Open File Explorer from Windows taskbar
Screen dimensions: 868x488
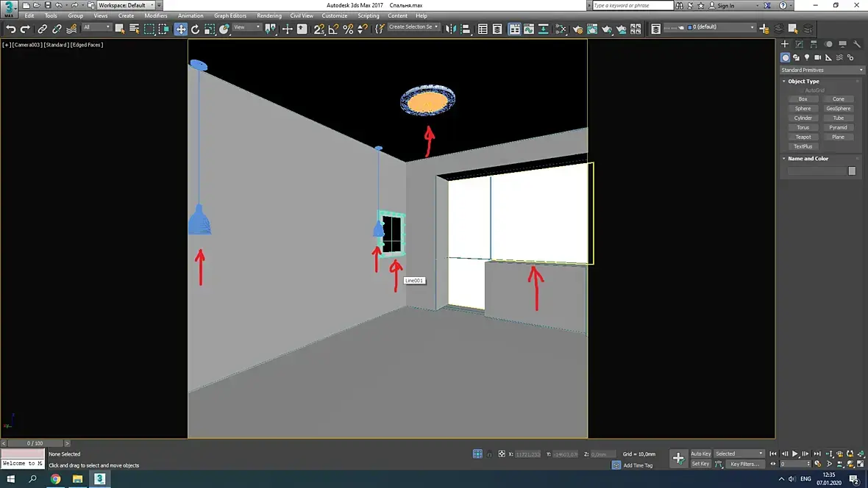(77, 479)
